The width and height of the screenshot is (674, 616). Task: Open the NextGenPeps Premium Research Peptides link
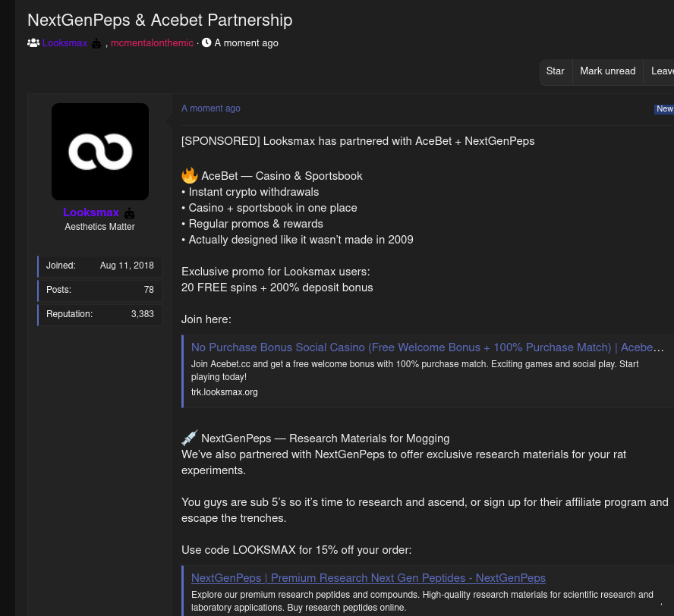[368, 578]
